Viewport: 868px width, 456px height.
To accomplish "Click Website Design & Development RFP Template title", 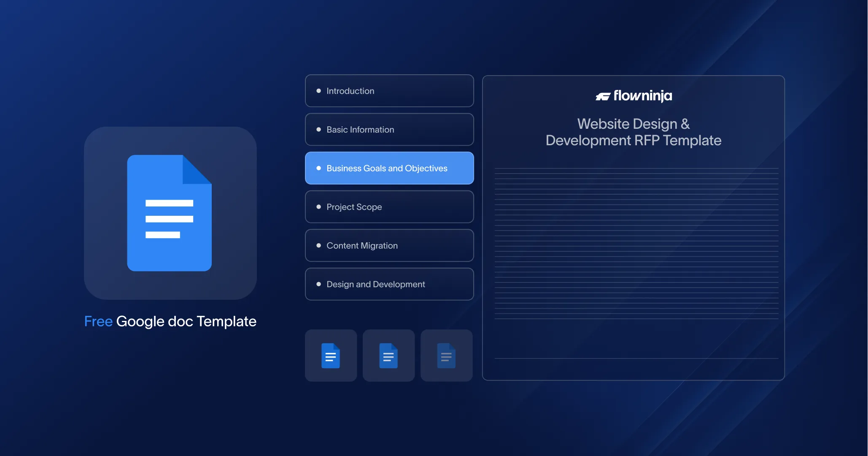I will pyautogui.click(x=633, y=132).
